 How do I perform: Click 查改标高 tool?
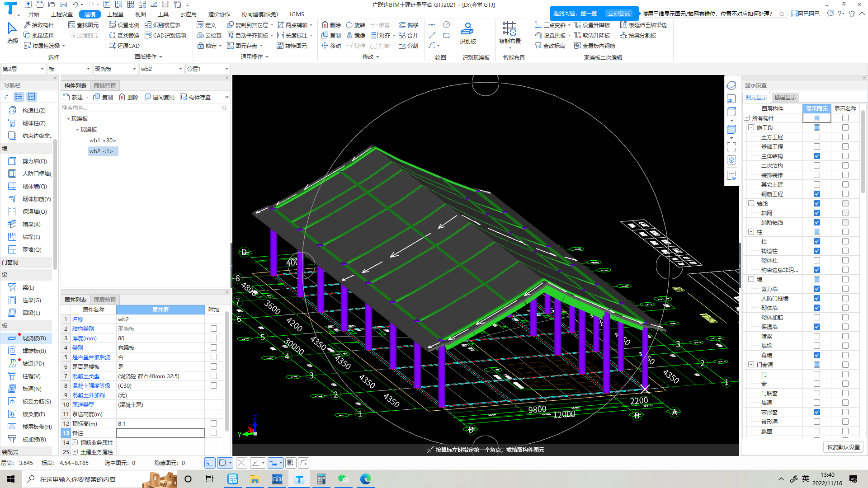point(550,46)
